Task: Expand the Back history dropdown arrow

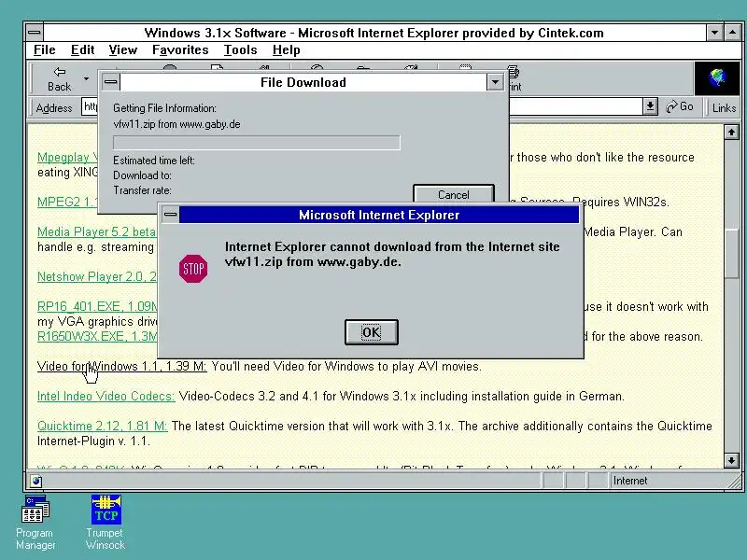Action: [x=86, y=78]
